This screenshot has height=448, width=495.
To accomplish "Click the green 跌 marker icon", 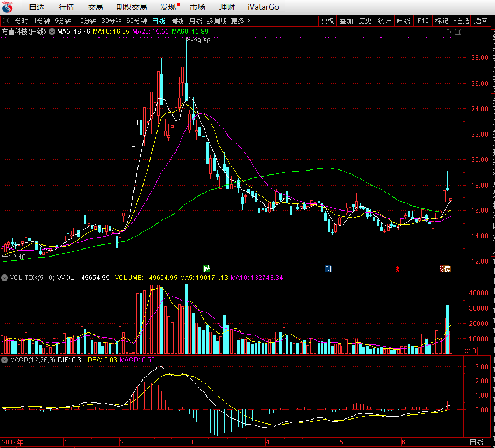I will click(207, 269).
